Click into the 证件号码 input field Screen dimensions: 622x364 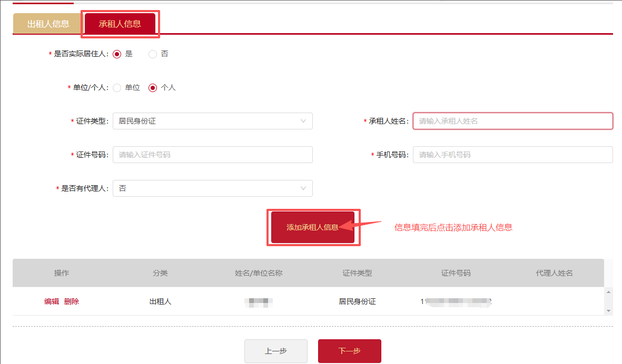213,155
